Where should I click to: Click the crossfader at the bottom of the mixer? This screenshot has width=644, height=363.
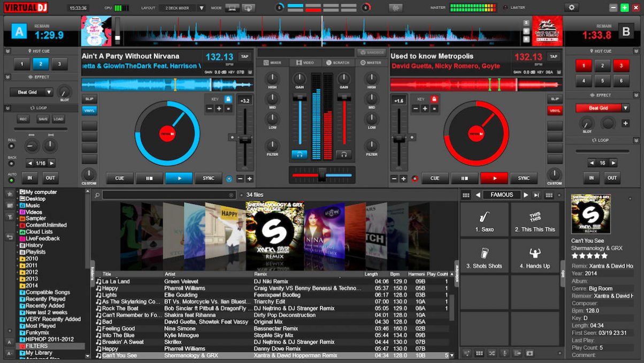tap(321, 175)
